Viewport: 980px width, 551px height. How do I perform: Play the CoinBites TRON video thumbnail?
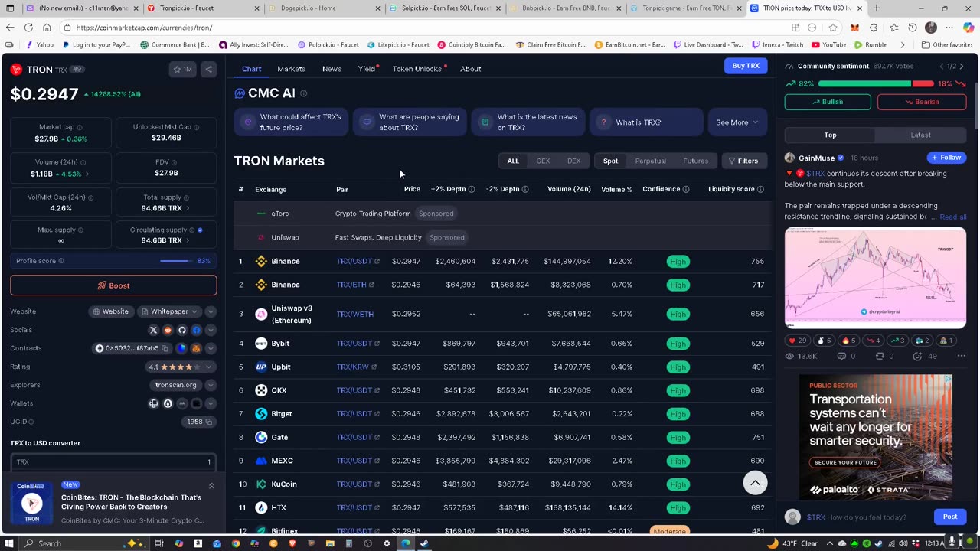(31, 503)
